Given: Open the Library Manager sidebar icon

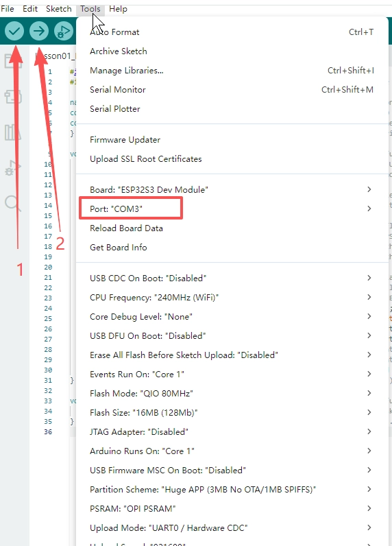Looking at the screenshot, I should point(13,132).
